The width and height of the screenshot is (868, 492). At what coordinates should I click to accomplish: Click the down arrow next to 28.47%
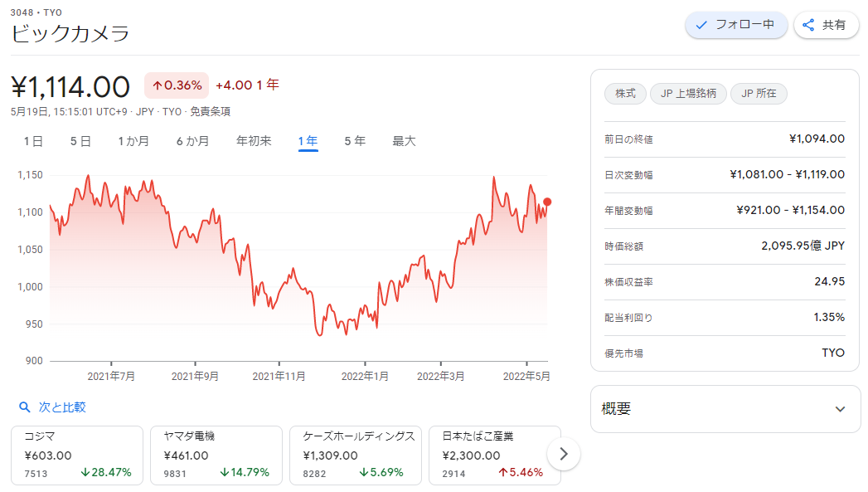coord(85,472)
